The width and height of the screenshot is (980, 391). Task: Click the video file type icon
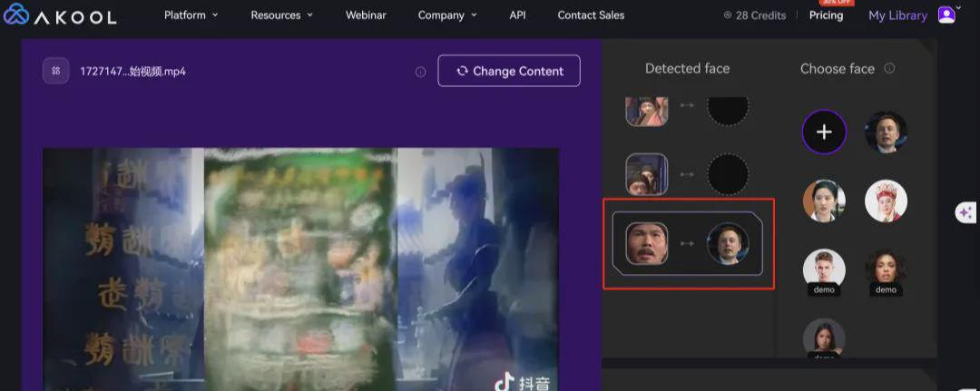coord(56,71)
